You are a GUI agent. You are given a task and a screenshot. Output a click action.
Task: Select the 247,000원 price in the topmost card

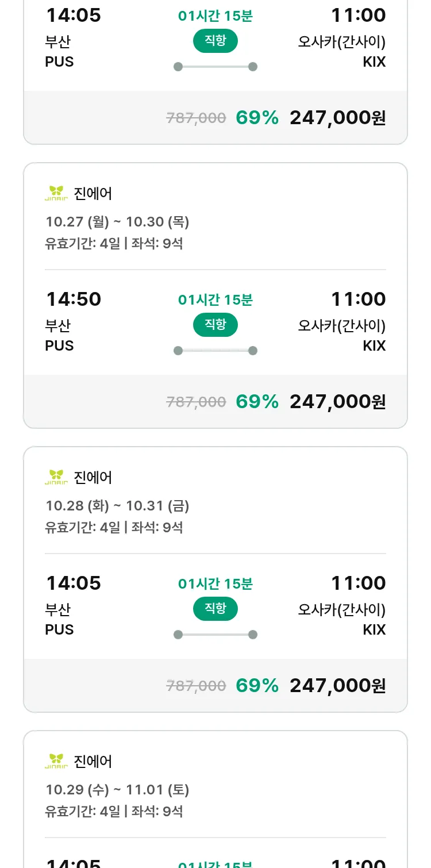point(337,118)
